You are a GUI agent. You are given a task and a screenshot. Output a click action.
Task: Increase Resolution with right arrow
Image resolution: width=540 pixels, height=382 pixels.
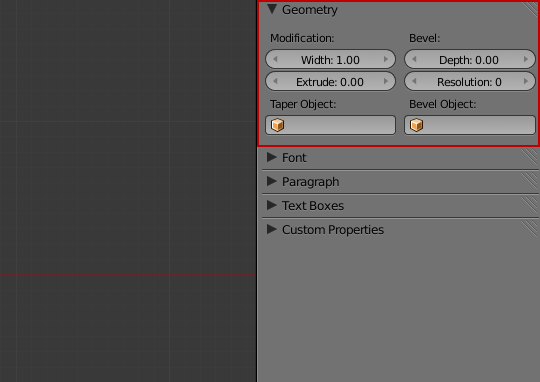pos(526,81)
